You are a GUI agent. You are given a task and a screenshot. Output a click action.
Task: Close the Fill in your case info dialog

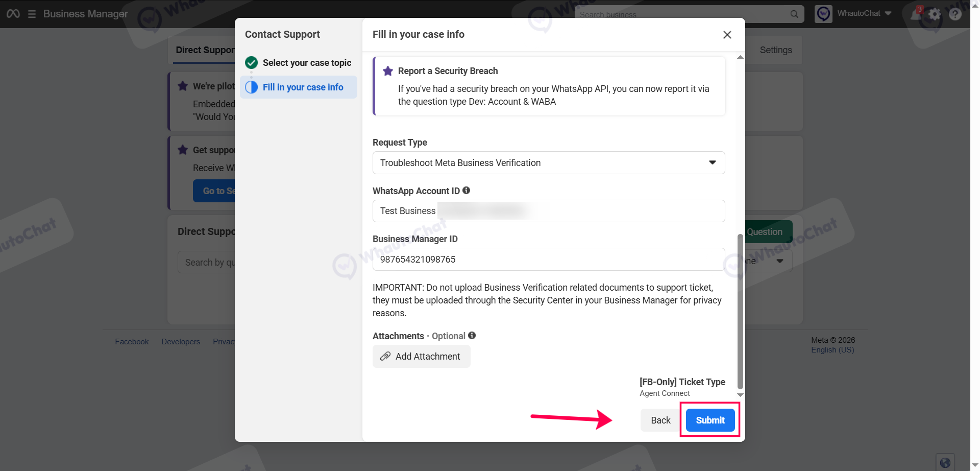coord(727,35)
